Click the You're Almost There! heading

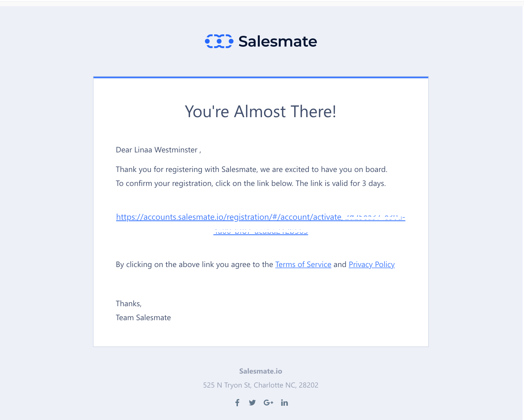(x=260, y=112)
